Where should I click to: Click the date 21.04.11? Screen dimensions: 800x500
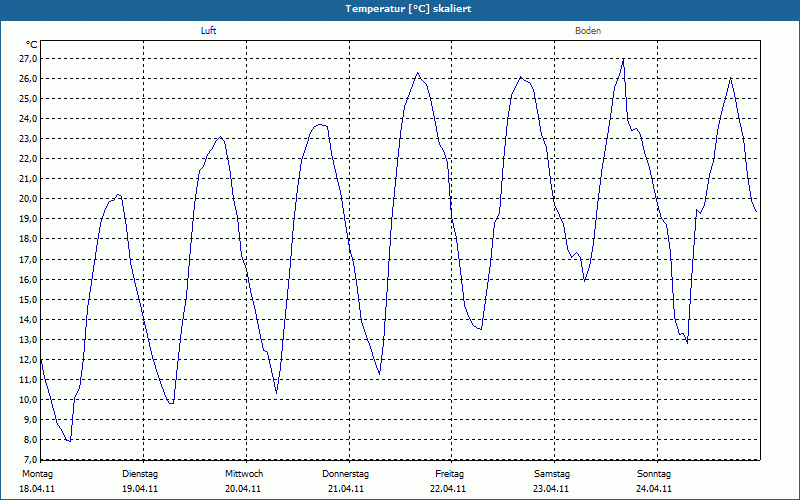(346, 489)
